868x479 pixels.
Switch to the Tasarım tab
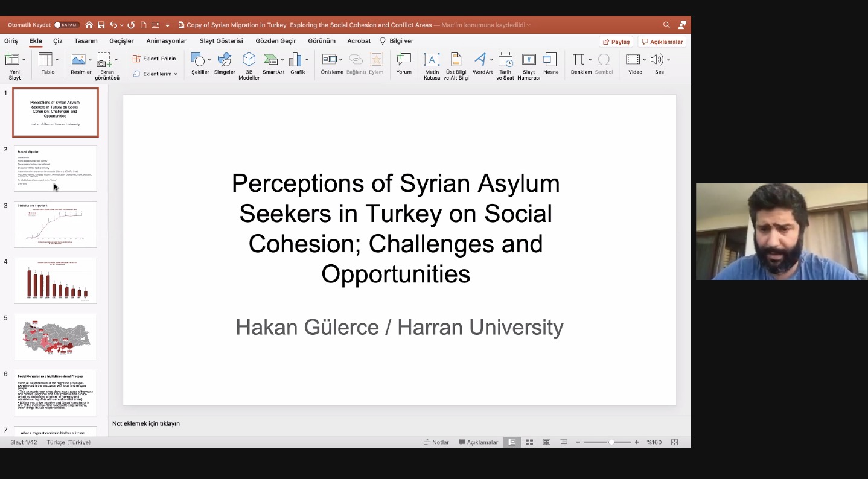pos(86,41)
